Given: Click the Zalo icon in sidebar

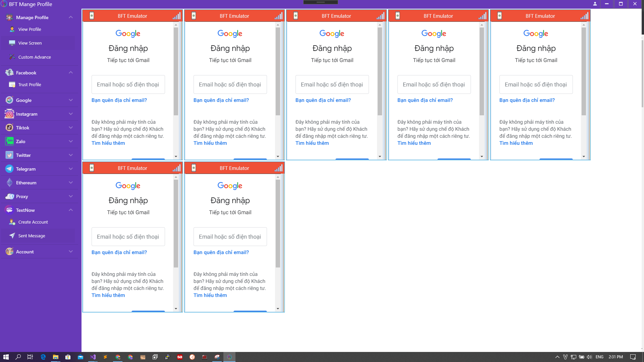Looking at the screenshot, I should point(9,141).
